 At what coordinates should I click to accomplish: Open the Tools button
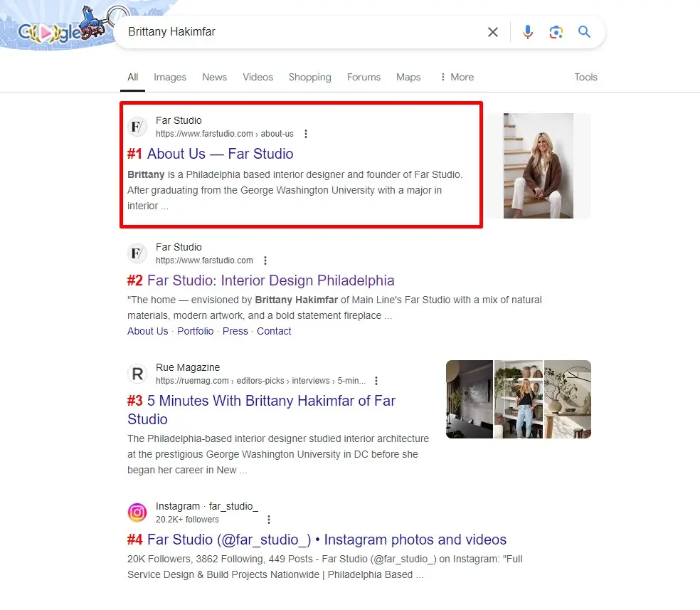coord(585,77)
